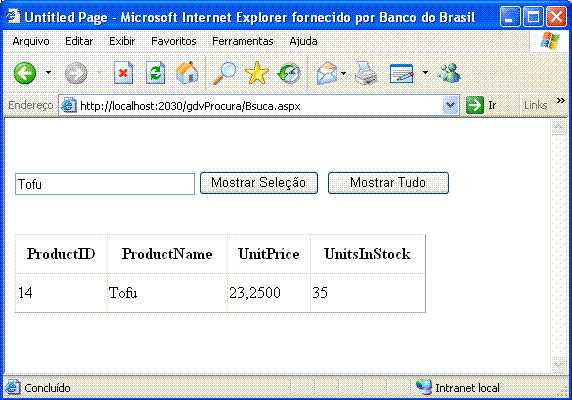This screenshot has width=572, height=400.
Task: Click the red X Stop icon
Action: click(123, 73)
